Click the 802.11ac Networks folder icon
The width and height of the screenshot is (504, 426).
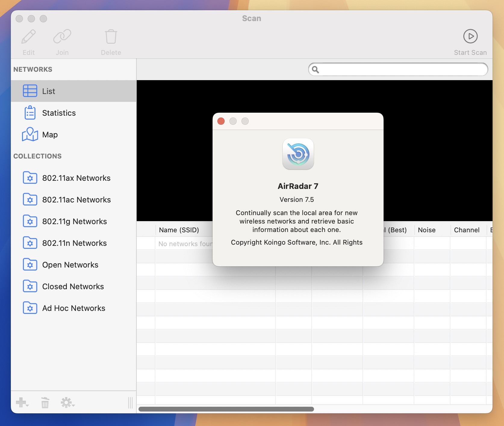pos(30,199)
